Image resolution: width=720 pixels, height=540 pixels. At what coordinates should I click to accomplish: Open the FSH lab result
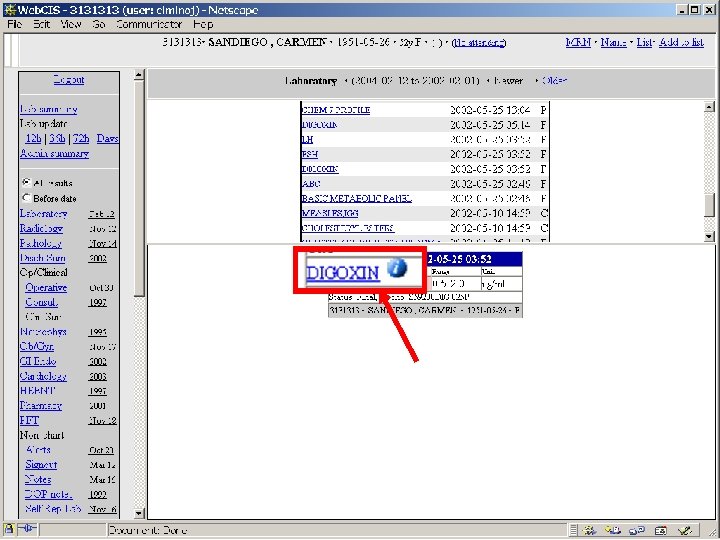click(309, 154)
